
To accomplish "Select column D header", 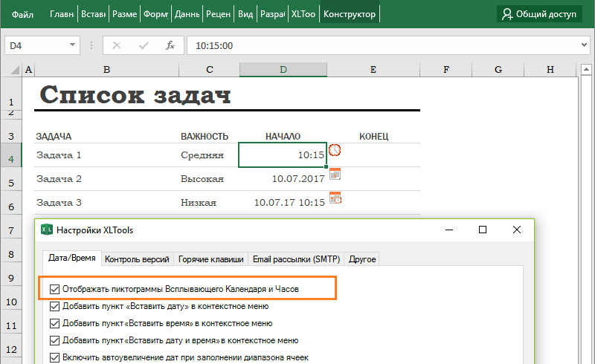I will [x=283, y=69].
